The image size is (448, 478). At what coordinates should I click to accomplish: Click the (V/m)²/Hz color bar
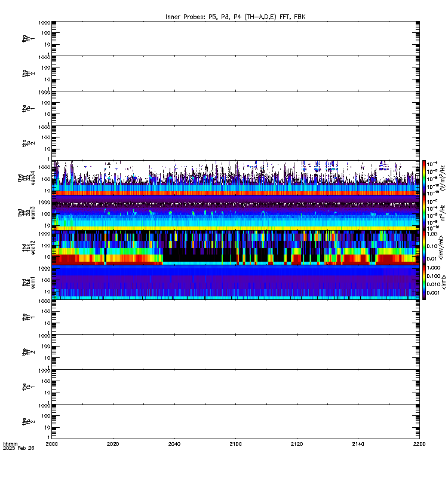[x=424, y=178]
